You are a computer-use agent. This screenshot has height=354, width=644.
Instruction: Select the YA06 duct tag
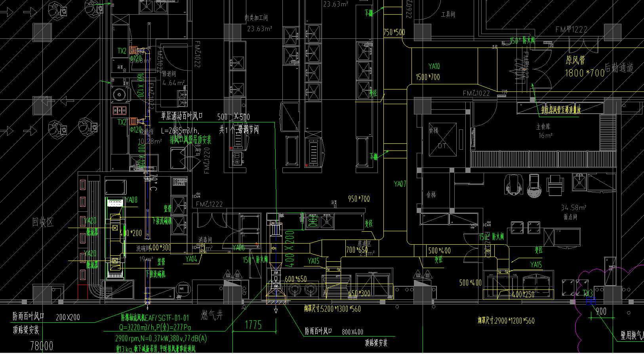coord(238,247)
